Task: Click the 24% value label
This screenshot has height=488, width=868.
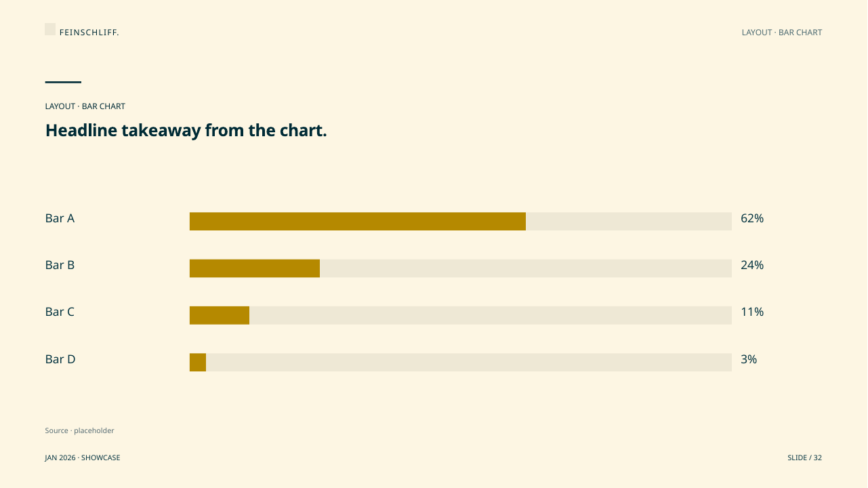Action: [752, 265]
